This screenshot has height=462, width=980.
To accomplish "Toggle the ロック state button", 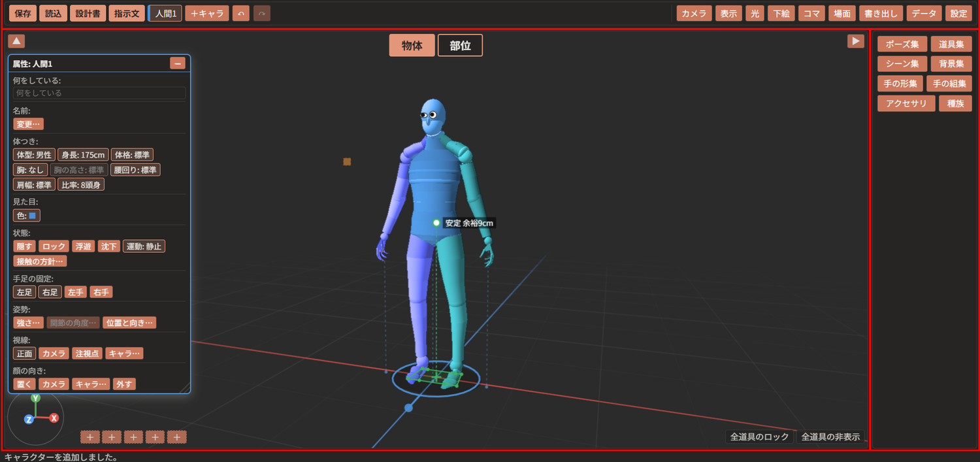I will pos(54,246).
